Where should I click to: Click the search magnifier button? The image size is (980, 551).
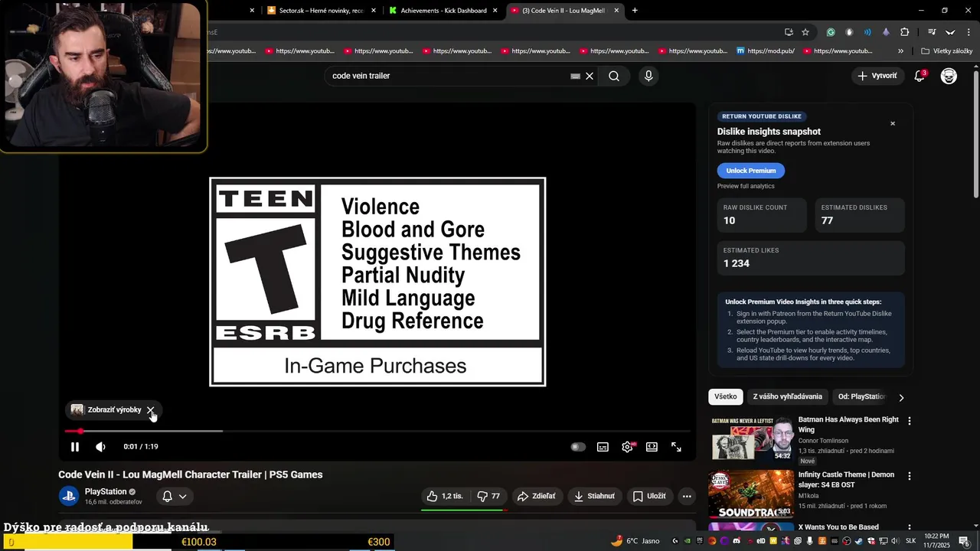tap(614, 76)
